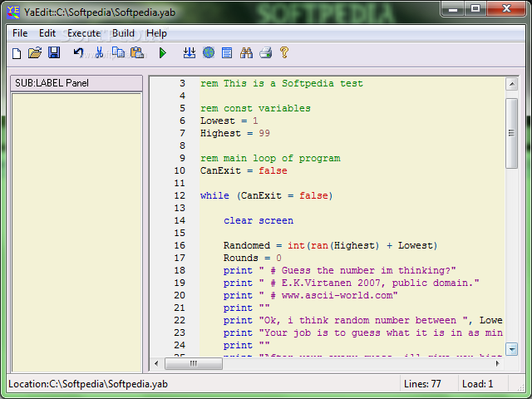Click the 'clear screen' code line
The height and width of the screenshot is (399, 532).
pyautogui.click(x=259, y=220)
